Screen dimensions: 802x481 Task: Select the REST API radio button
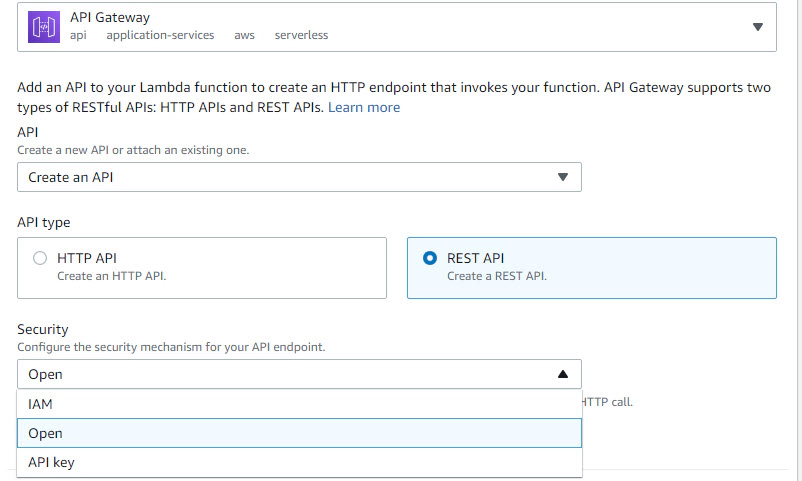point(430,258)
